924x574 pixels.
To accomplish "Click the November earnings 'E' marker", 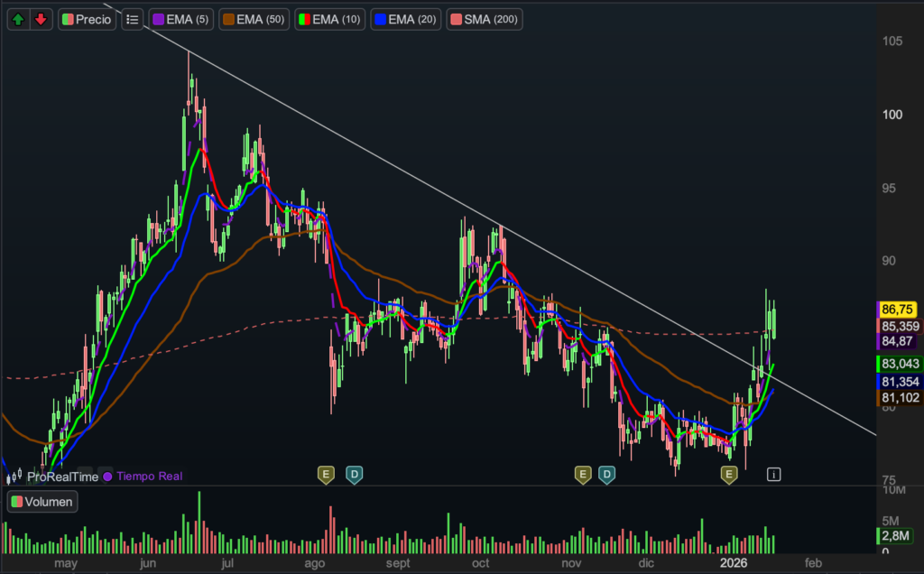I will pos(583,474).
